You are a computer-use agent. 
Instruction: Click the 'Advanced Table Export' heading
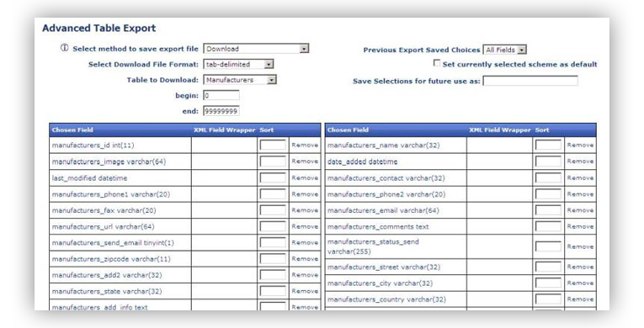[99, 28]
